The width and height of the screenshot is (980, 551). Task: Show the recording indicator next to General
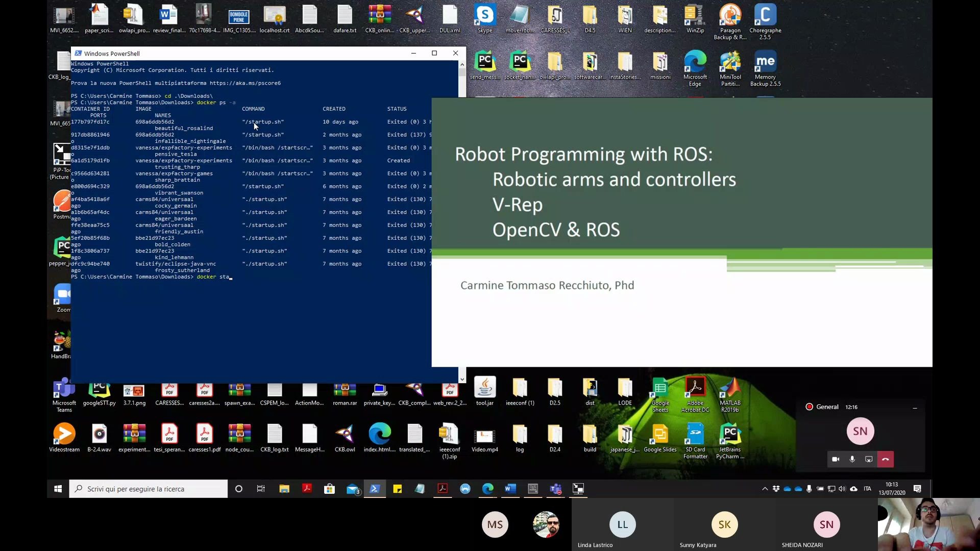pos(810,407)
